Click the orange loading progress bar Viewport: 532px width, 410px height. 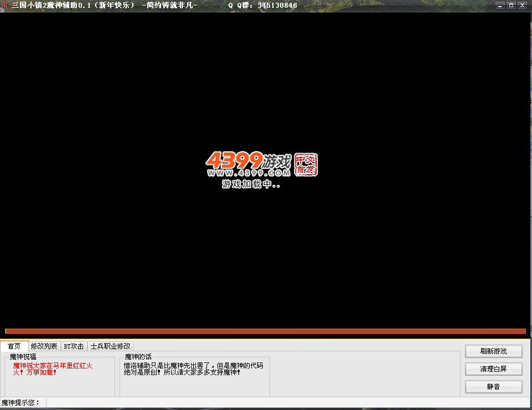pyautogui.click(x=265, y=331)
